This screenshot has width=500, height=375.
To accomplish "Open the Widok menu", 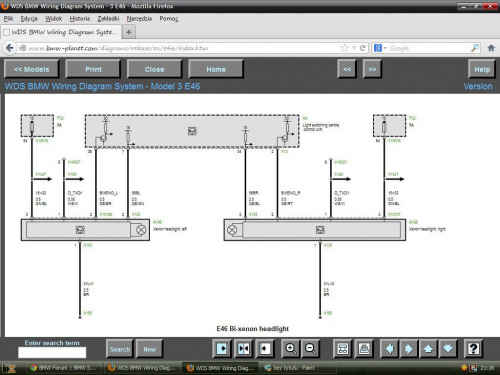I will 54,19.
